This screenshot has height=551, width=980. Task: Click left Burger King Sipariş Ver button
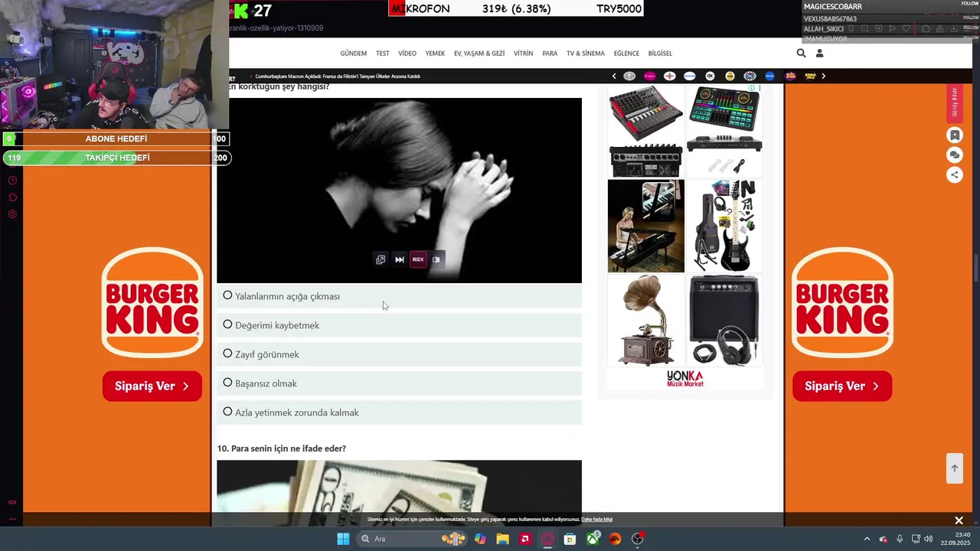[152, 386]
